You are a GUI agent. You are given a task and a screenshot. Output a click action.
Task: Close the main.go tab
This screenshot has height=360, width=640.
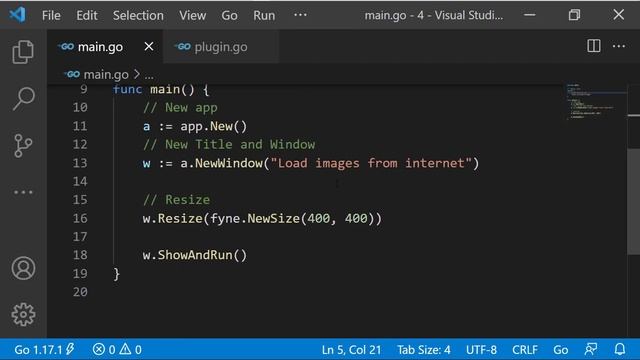click(x=149, y=47)
